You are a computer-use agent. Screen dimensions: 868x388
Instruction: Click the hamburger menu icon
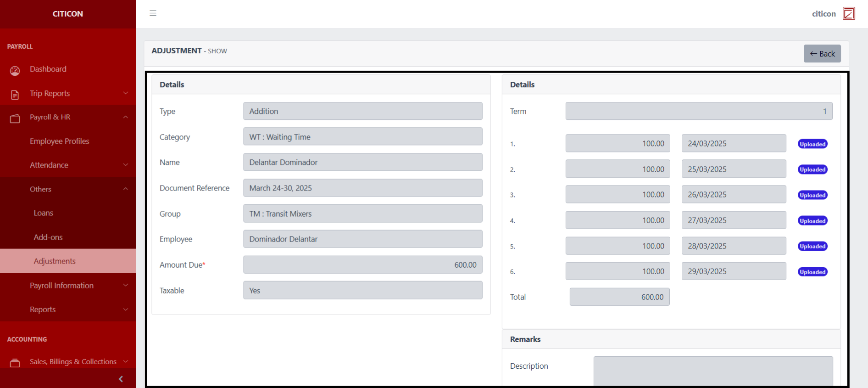[x=153, y=13]
